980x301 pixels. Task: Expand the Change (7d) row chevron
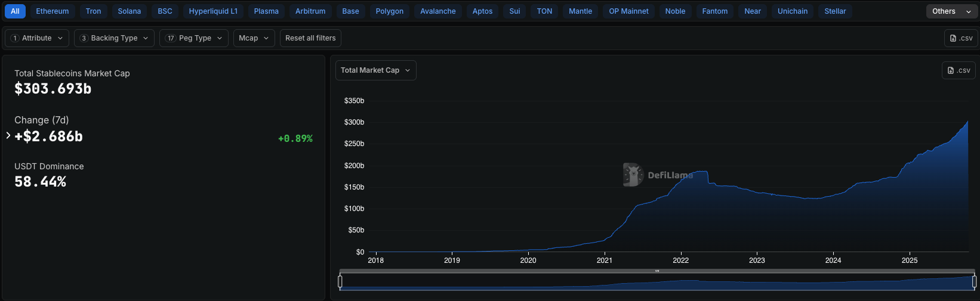[x=8, y=135]
